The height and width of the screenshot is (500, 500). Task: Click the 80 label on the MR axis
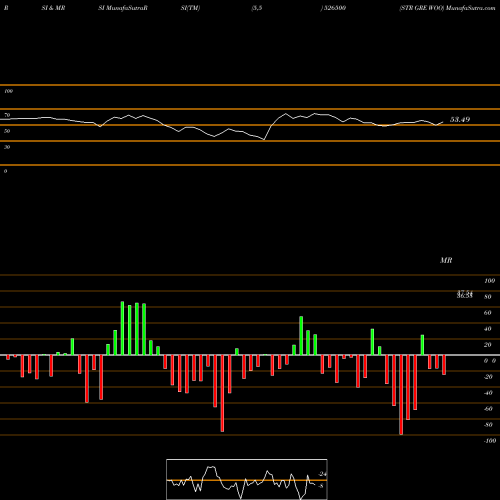(x=488, y=297)
